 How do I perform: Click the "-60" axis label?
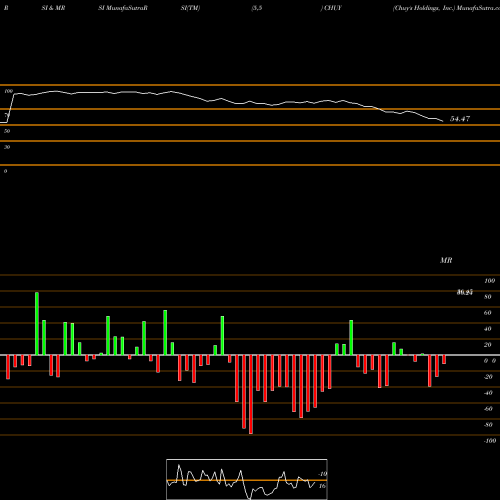(488, 409)
